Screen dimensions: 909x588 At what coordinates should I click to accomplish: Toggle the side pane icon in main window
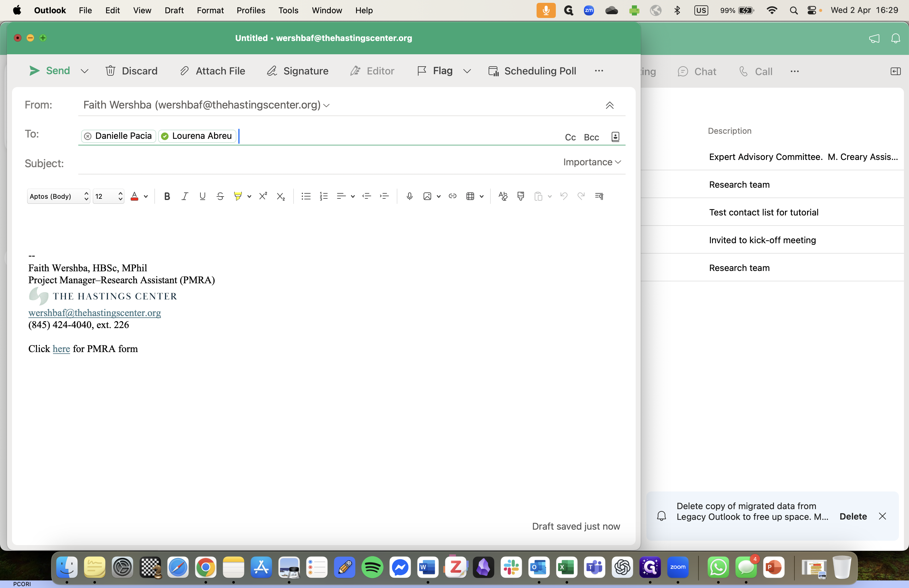pos(895,71)
